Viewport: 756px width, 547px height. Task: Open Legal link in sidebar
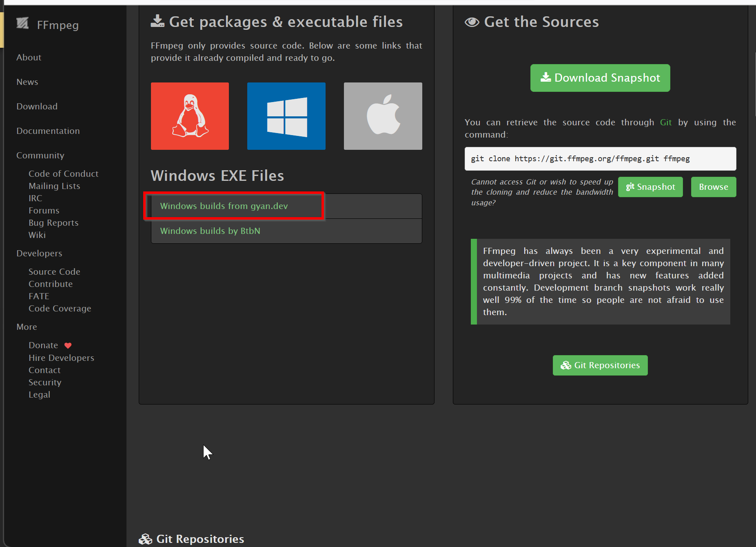click(40, 395)
